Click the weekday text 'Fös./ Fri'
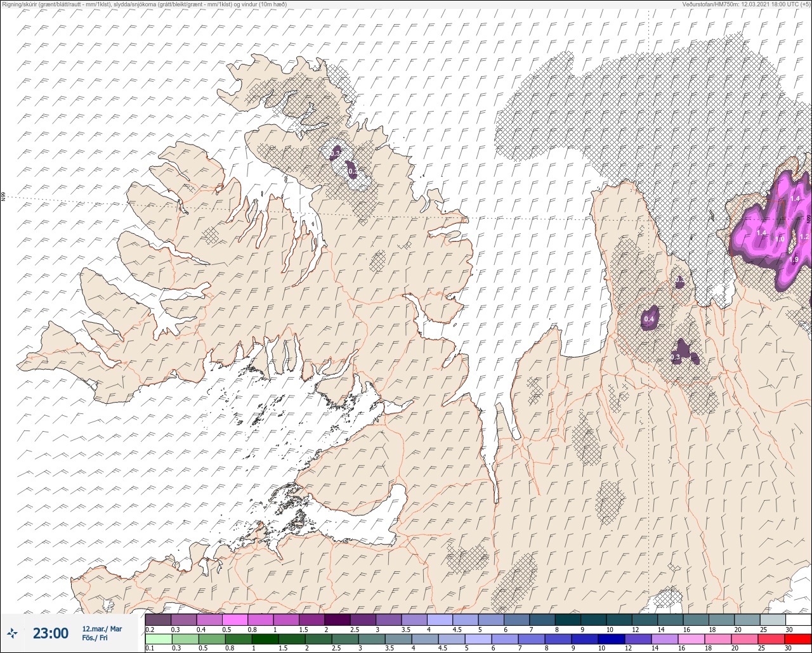The image size is (812, 653). [95, 638]
